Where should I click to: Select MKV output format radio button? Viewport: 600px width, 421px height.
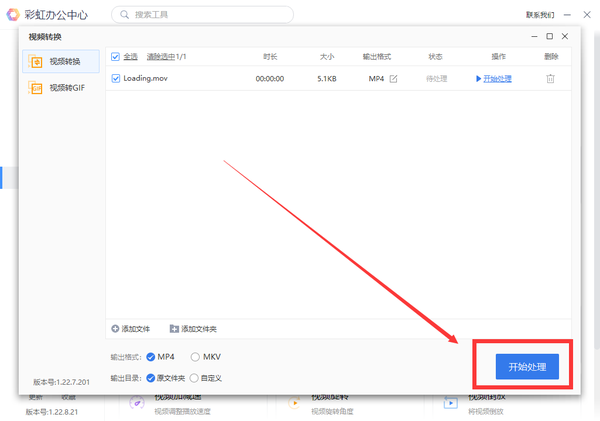196,356
